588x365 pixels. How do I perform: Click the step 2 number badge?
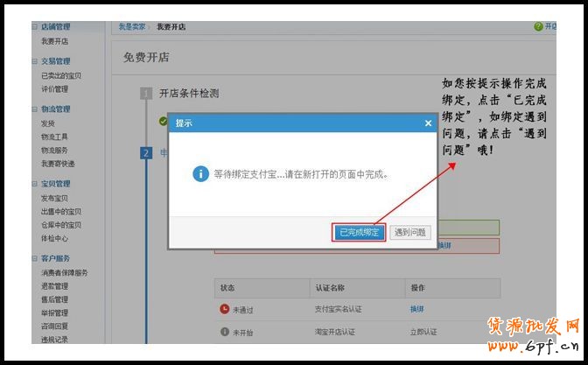pos(146,152)
